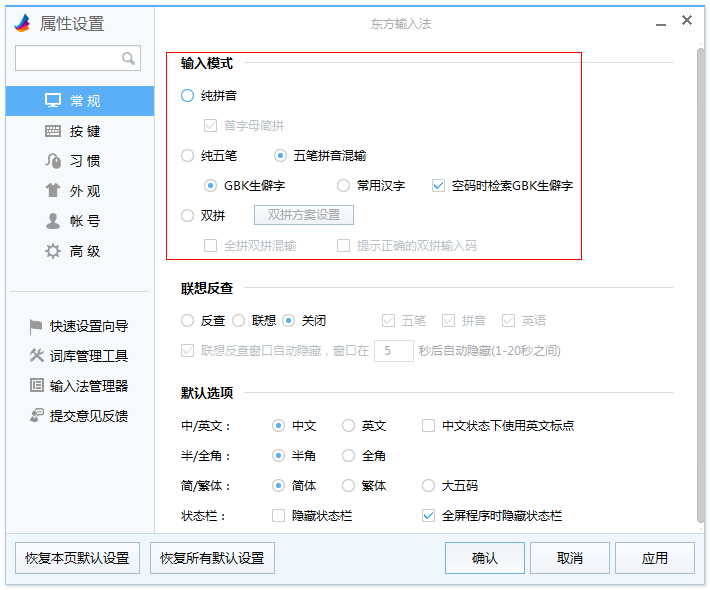Screen dimensions: 710x590
Task: Toggle the 英语 lookup checkbox
Action: [x=508, y=321]
